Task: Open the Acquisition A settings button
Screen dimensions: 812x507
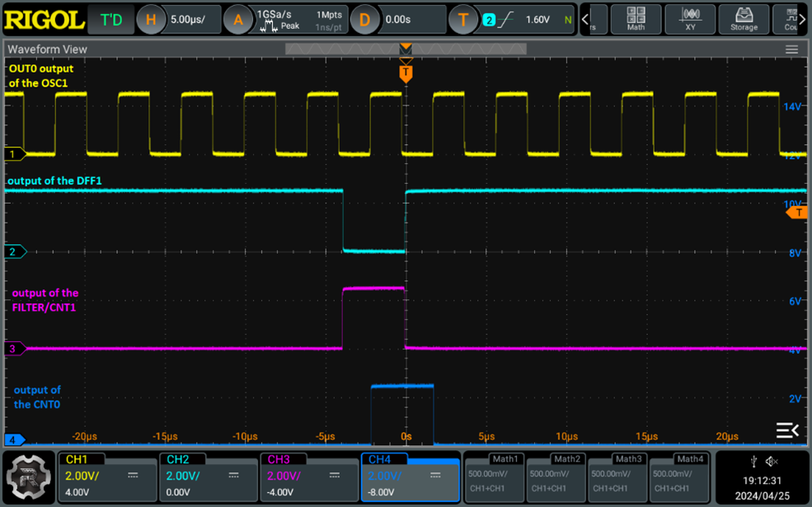Action: (x=239, y=19)
